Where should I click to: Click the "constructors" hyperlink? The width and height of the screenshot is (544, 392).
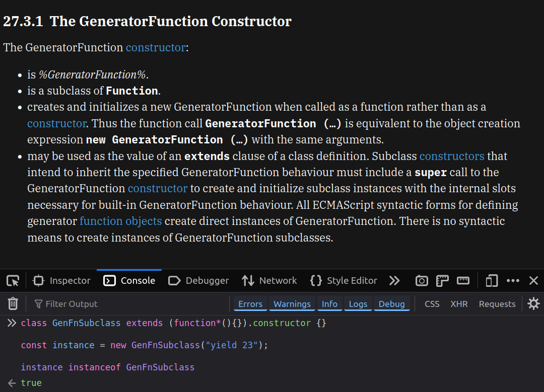coord(452,156)
